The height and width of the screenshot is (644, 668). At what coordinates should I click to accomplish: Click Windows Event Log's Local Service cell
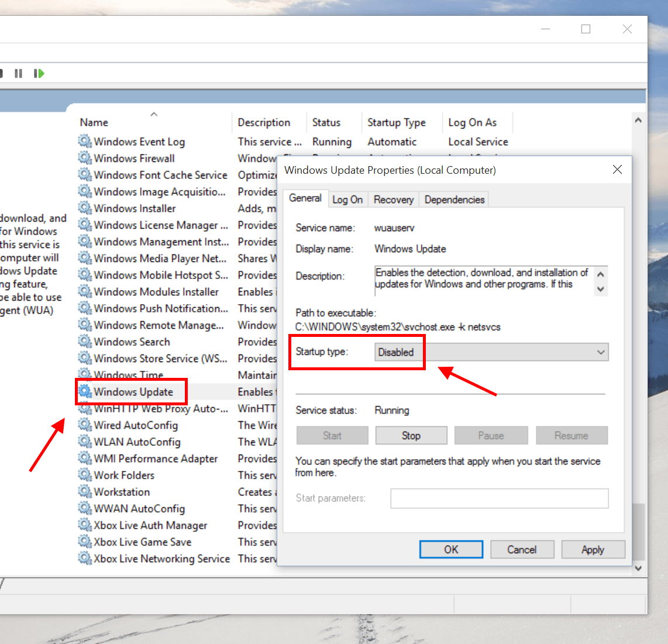tap(478, 142)
